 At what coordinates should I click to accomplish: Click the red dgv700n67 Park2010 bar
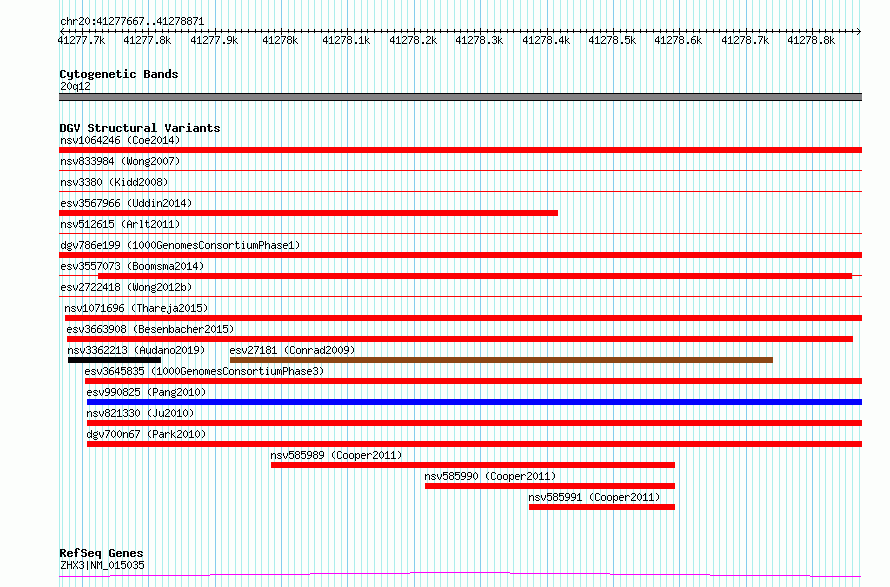click(474, 444)
